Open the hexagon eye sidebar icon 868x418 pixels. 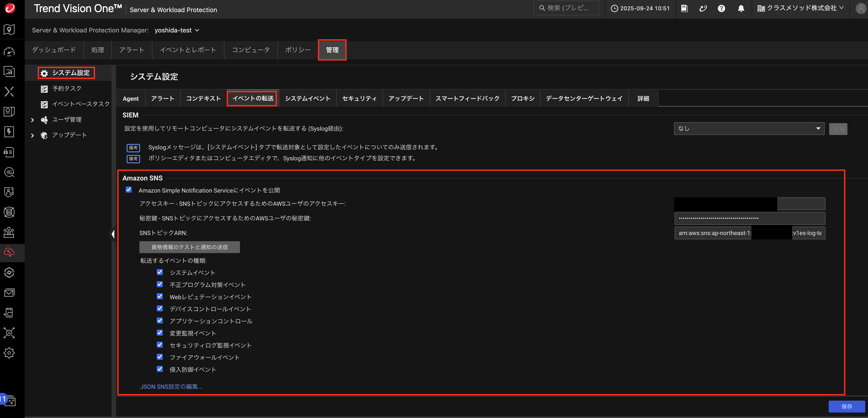(9, 272)
